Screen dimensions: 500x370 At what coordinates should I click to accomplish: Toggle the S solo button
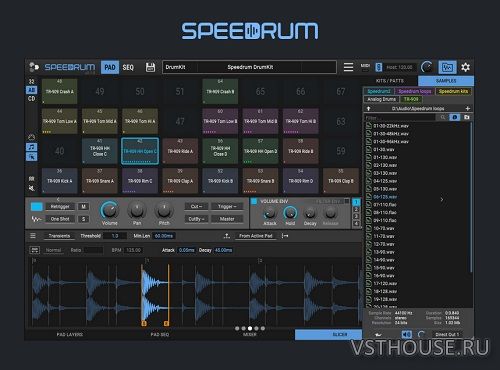83,219
